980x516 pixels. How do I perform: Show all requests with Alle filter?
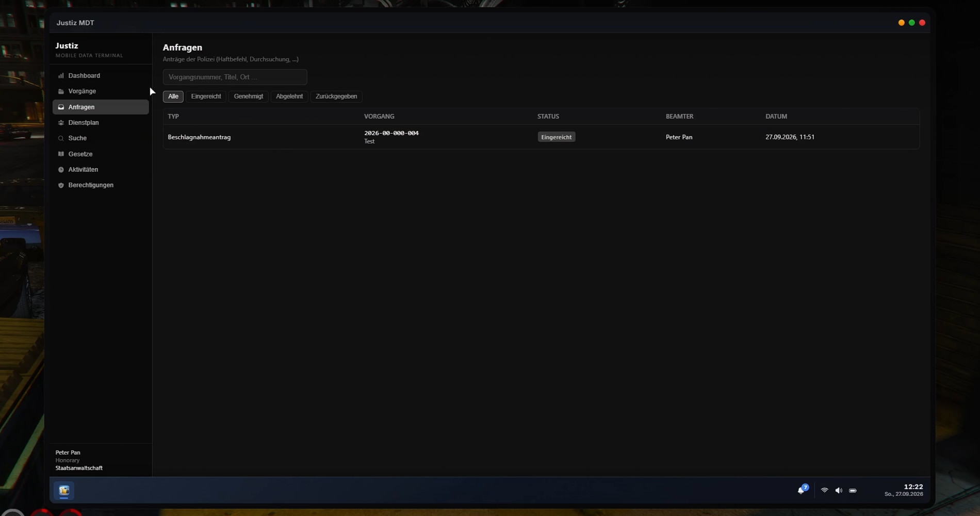173,96
